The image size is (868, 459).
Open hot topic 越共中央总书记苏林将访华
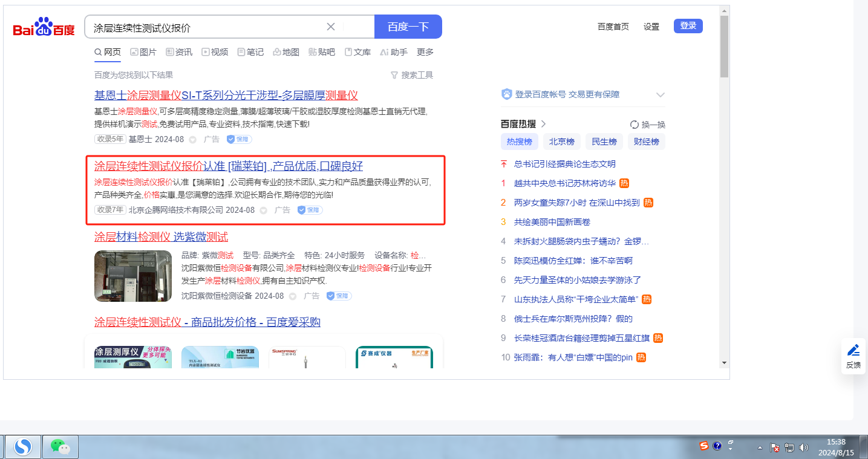[564, 183]
